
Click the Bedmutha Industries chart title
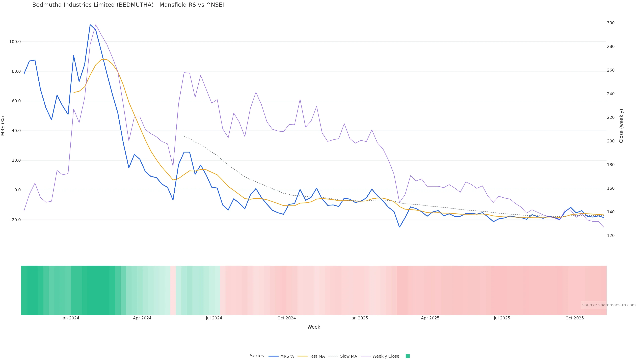128,5
